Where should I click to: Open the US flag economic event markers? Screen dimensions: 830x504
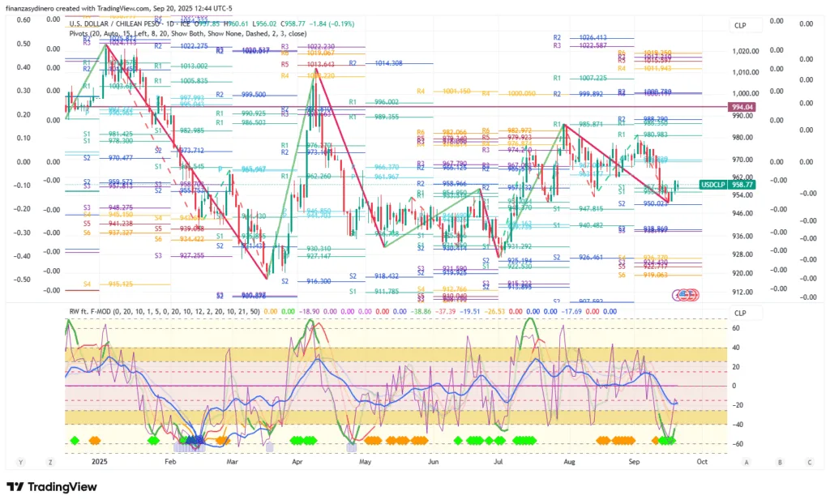(x=686, y=295)
